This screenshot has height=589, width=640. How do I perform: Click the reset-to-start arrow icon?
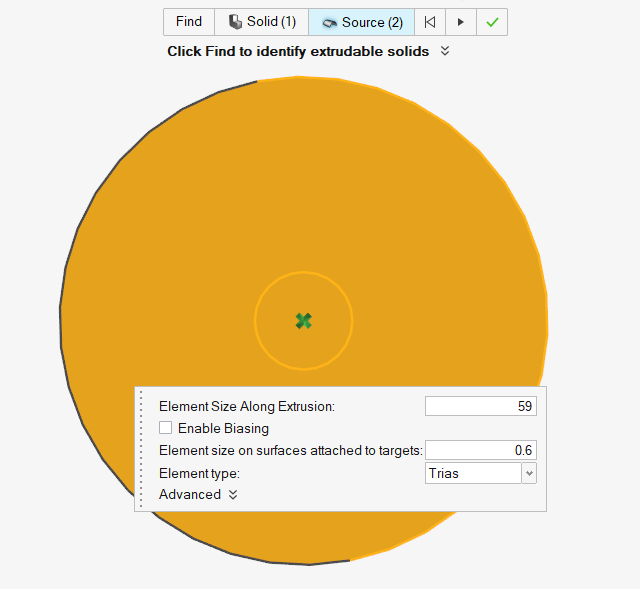coord(429,22)
